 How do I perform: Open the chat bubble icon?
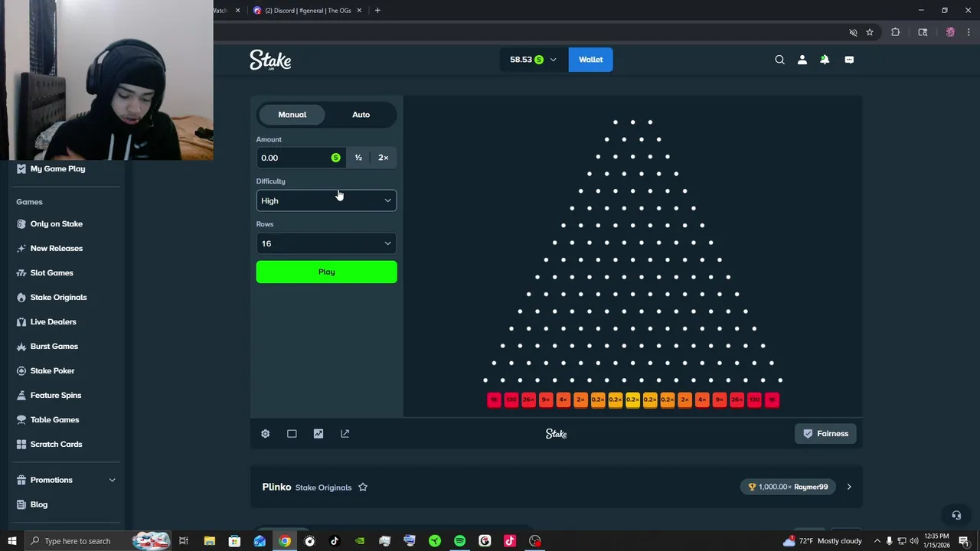coord(849,60)
